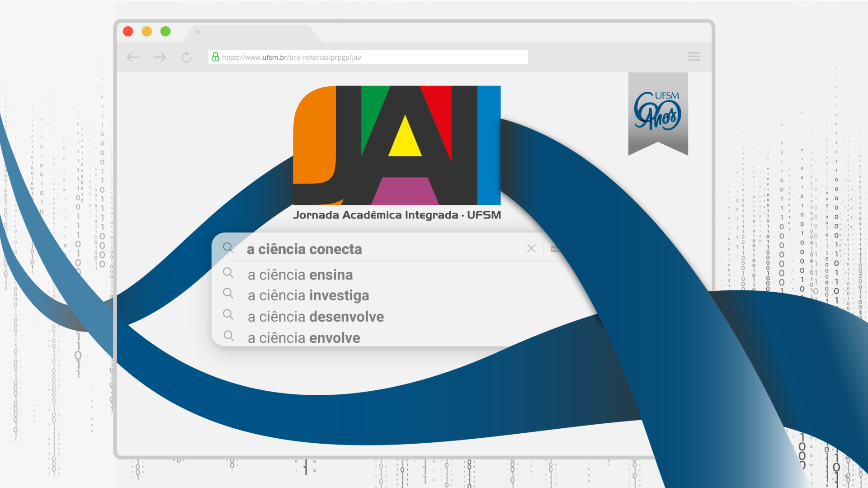Viewport: 868px width, 488px height.
Task: Click the red traffic light window control
Action: coord(128,31)
